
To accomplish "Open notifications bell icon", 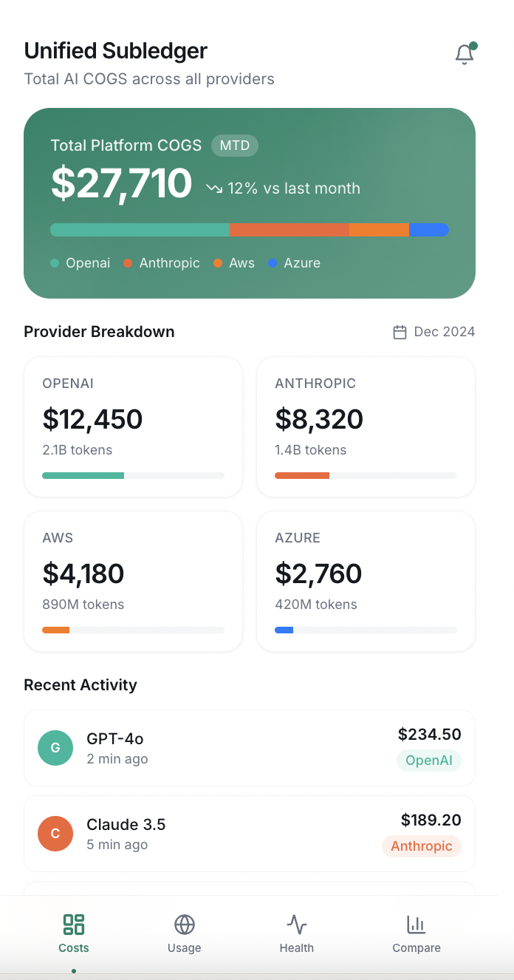I will [464, 55].
